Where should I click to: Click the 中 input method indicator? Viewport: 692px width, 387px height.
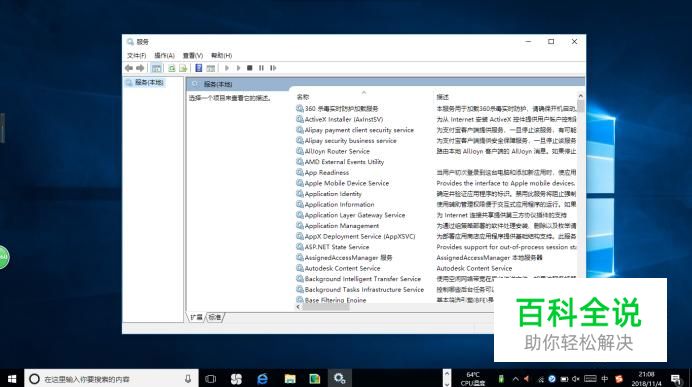tap(605, 379)
